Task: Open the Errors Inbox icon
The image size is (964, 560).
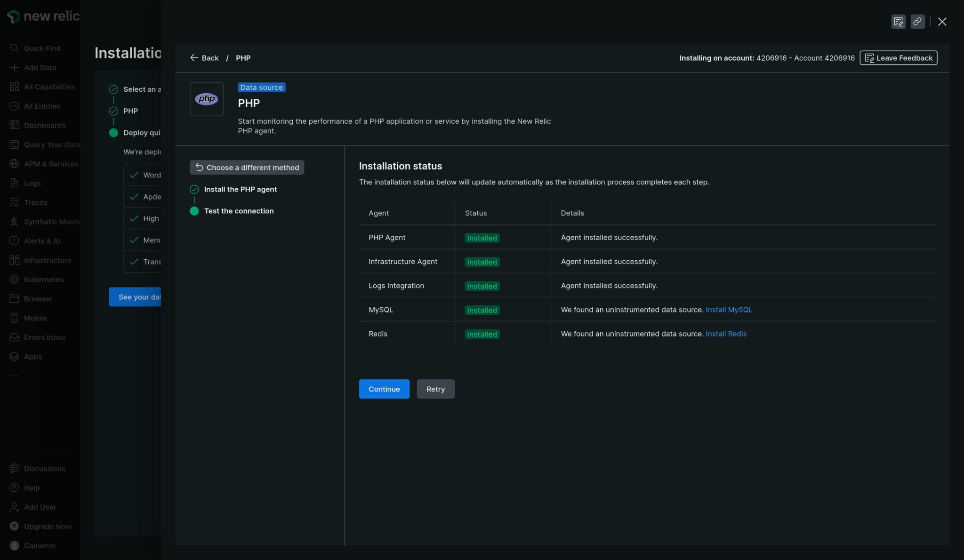Action: pos(14,337)
